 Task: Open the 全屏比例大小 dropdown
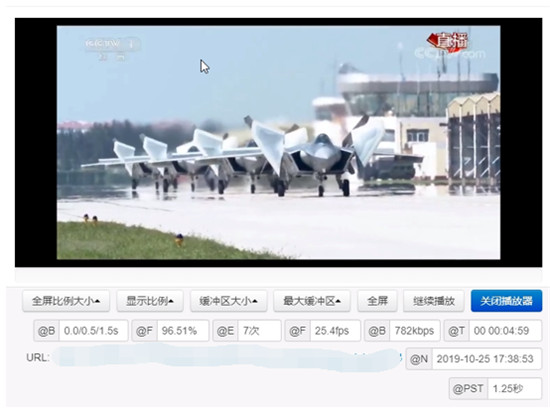coord(66,301)
